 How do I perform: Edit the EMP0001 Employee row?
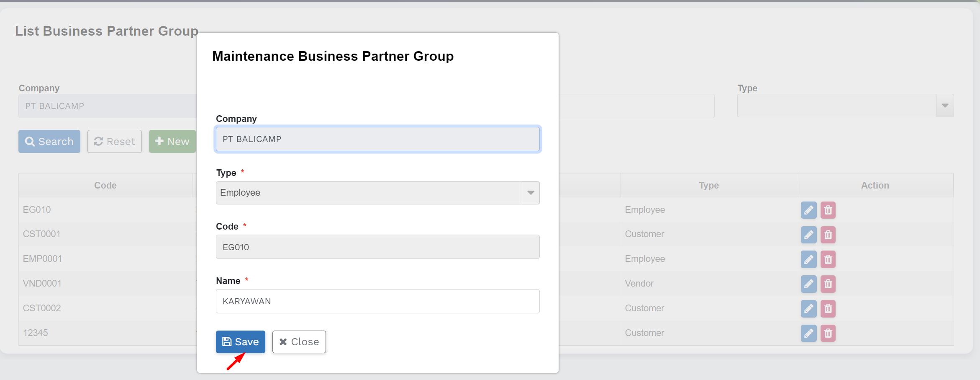coord(808,259)
